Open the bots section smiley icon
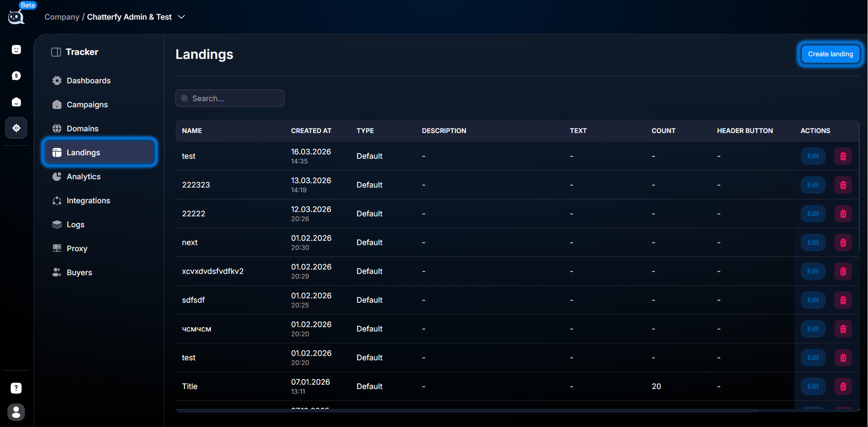 16,50
